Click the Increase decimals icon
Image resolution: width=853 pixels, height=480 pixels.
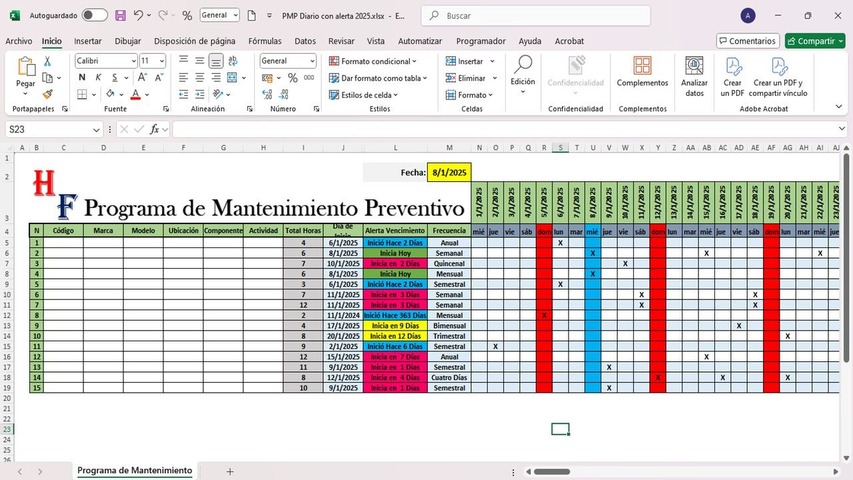pyautogui.click(x=267, y=95)
